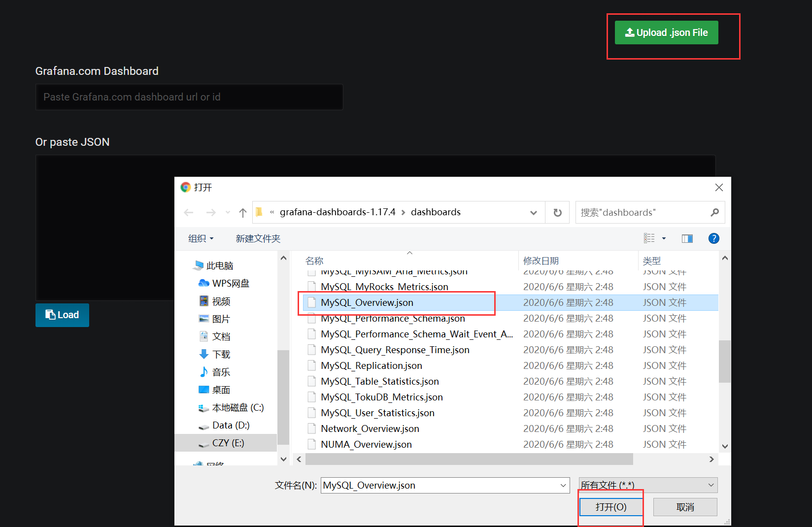Expand the address bar history dropdown

[x=533, y=212]
